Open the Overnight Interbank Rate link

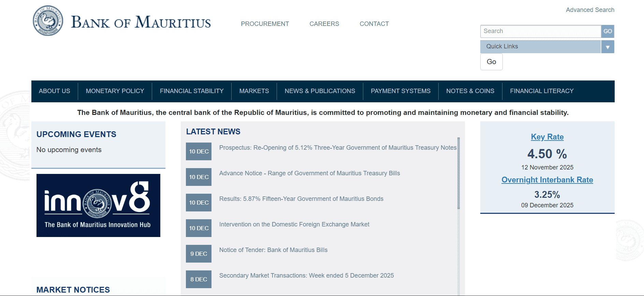tap(547, 180)
